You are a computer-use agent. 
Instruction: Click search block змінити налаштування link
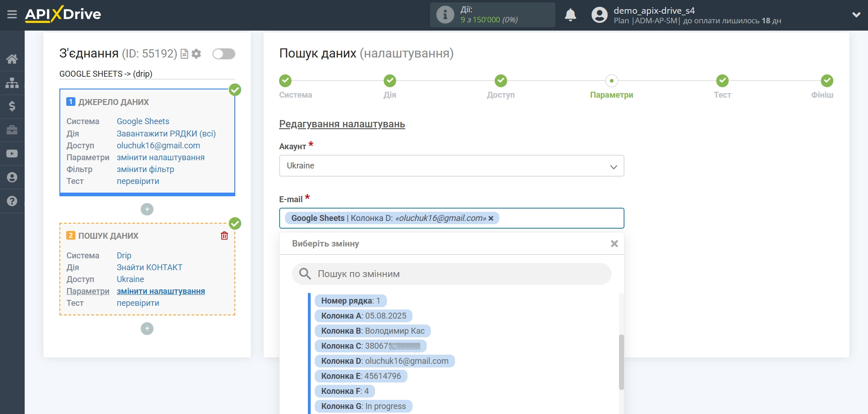(161, 291)
